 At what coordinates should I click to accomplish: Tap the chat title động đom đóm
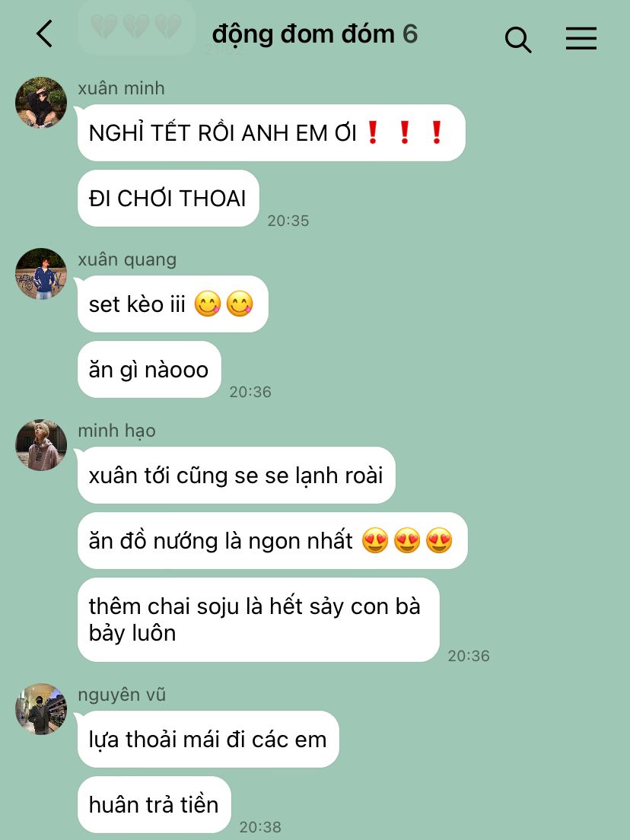pyautogui.click(x=304, y=35)
